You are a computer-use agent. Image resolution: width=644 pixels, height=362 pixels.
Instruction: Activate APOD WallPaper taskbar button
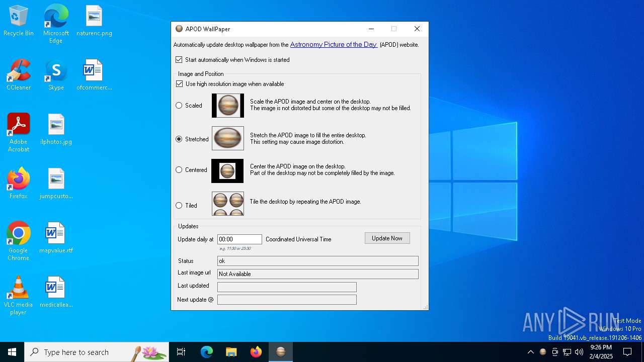(281, 352)
